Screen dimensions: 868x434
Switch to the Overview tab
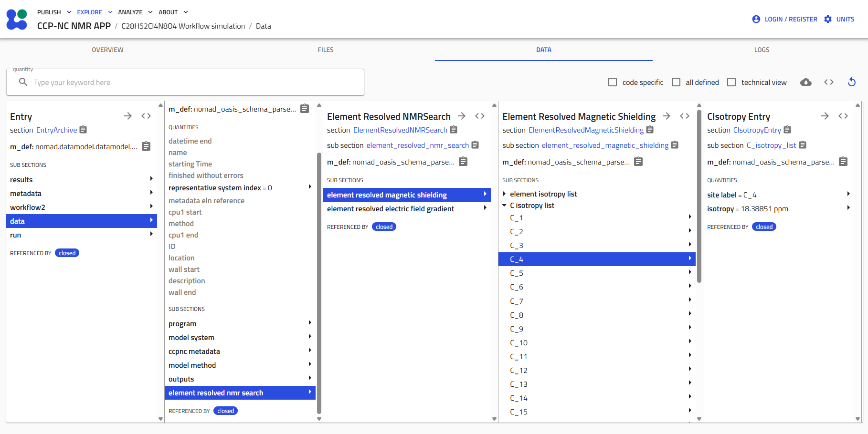108,50
